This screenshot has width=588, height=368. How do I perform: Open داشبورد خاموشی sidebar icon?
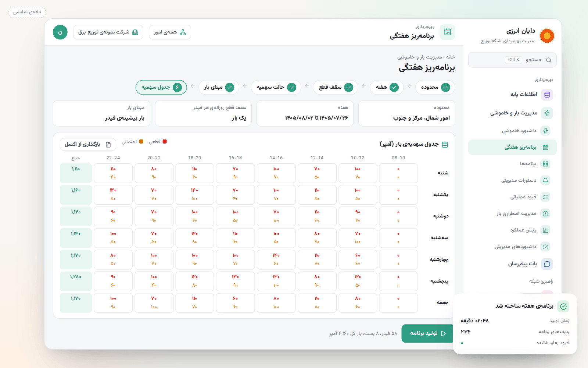pyautogui.click(x=546, y=131)
